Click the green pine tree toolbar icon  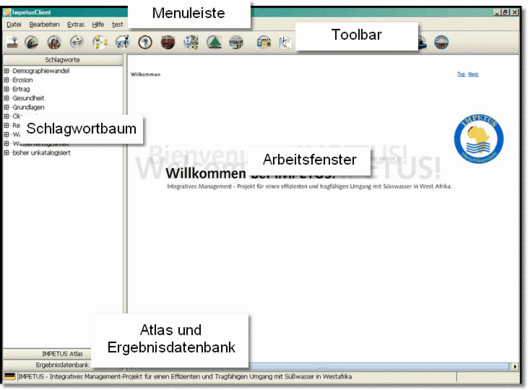tap(214, 42)
